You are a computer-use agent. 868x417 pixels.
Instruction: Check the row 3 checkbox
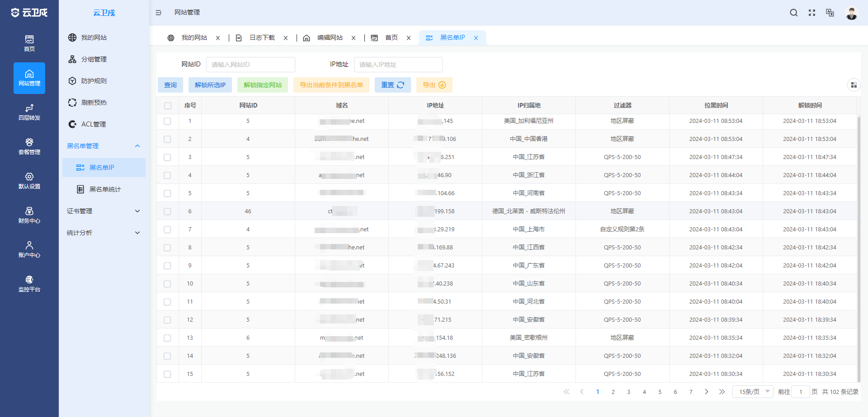click(x=167, y=157)
